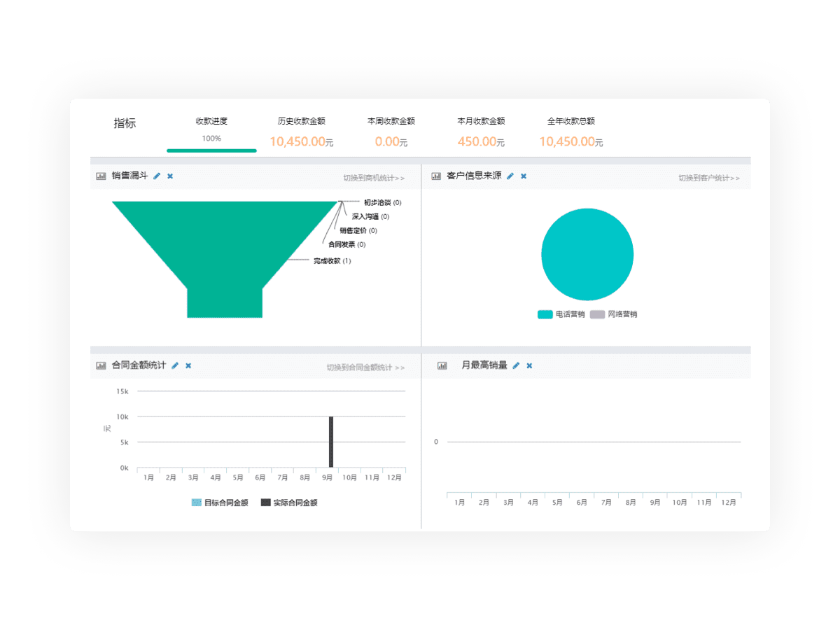Click the teal customer source pie chart
This screenshot has width=840, height=630.
[x=587, y=255]
